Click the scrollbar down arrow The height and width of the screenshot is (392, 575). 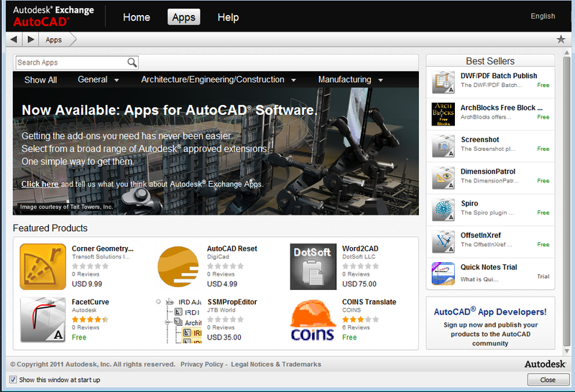[x=566, y=351]
